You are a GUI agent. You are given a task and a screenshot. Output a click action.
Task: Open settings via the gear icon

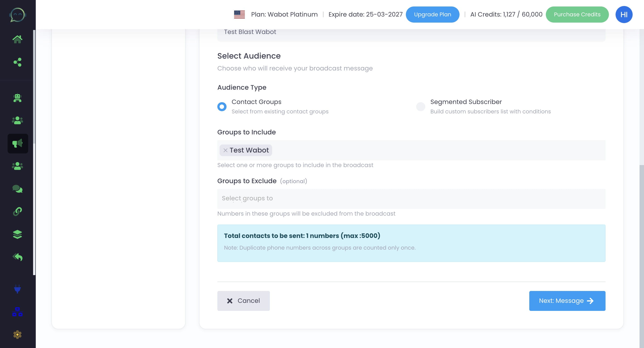point(17,335)
